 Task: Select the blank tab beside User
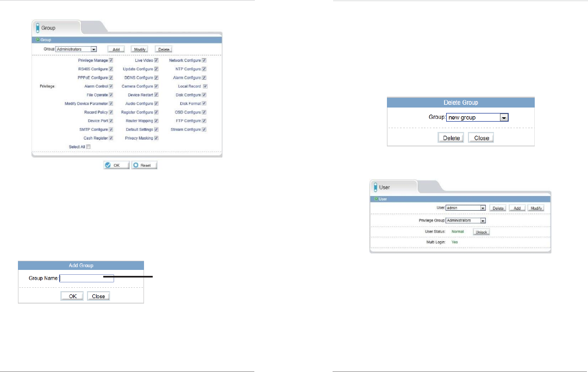click(x=430, y=187)
